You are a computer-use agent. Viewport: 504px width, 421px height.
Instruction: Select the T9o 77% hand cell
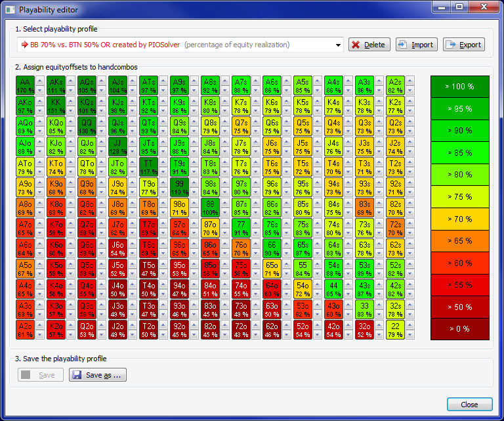click(x=148, y=187)
